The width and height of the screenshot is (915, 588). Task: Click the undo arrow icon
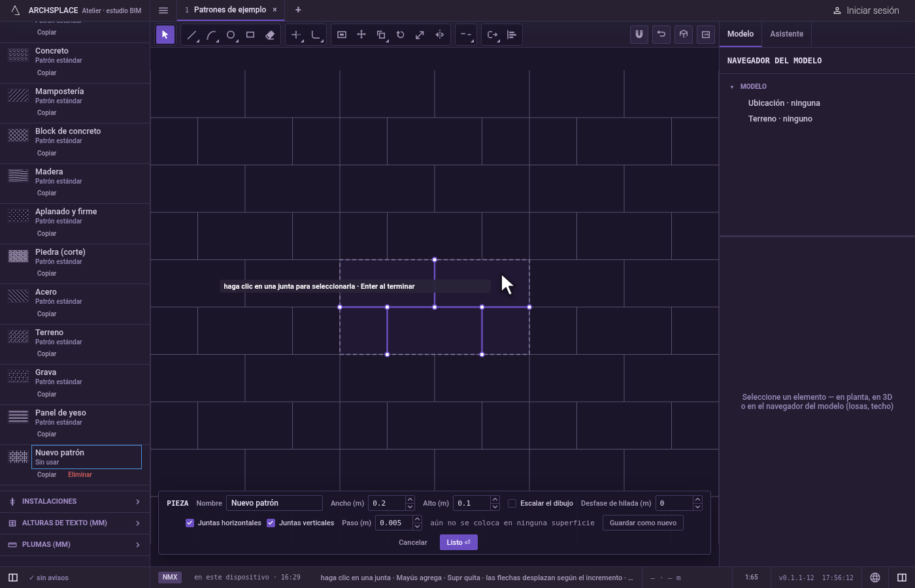[x=661, y=35]
